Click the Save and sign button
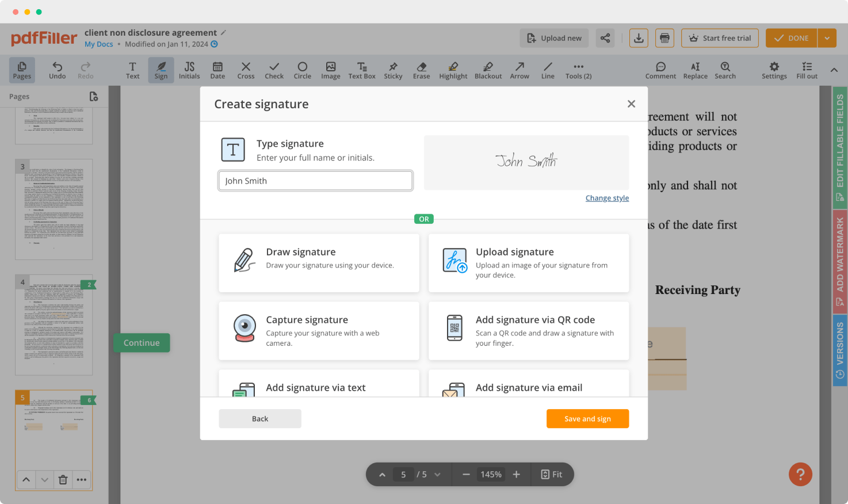Screen dimensions: 848x504 pos(587,418)
